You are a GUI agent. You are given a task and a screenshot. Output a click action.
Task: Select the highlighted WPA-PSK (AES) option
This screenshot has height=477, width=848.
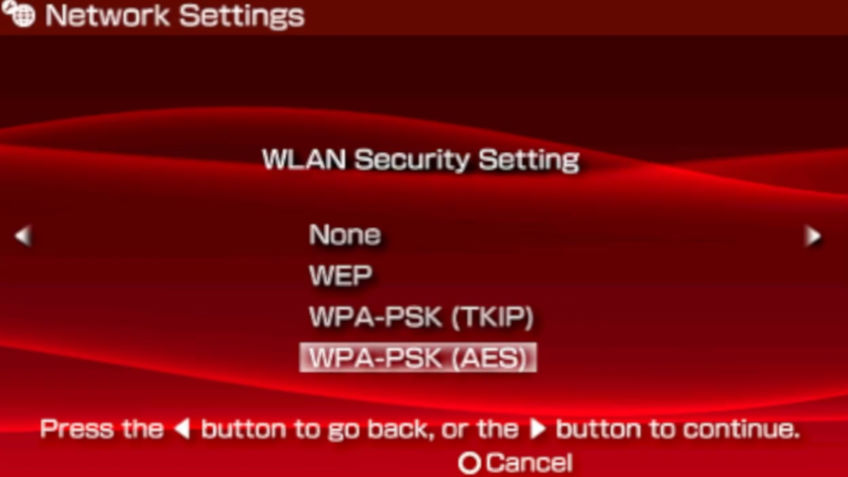(x=418, y=358)
